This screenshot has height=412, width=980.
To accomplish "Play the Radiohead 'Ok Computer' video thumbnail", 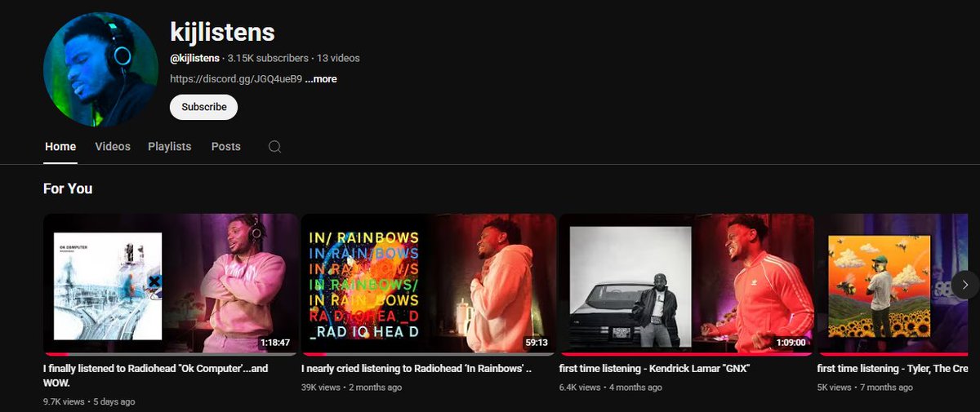I will (171, 285).
